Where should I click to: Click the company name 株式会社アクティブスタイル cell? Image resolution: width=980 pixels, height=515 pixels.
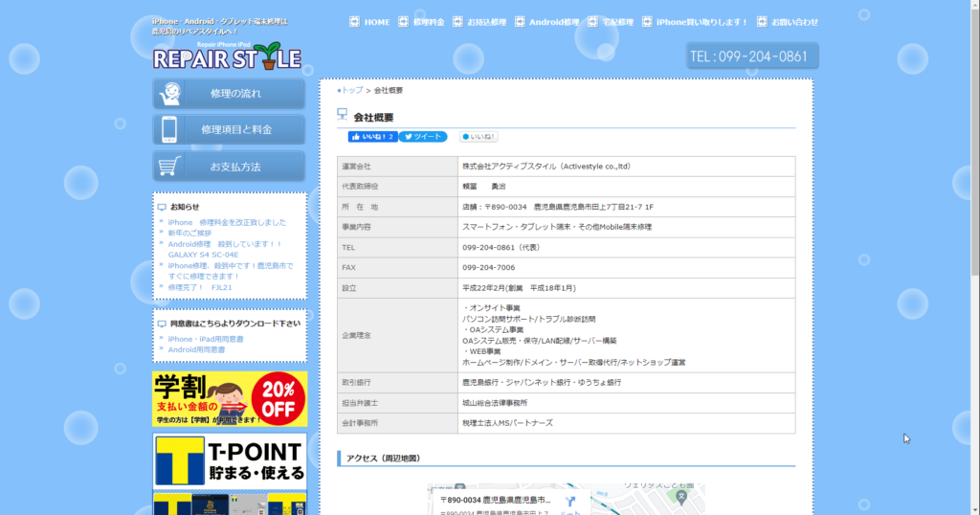(626, 167)
